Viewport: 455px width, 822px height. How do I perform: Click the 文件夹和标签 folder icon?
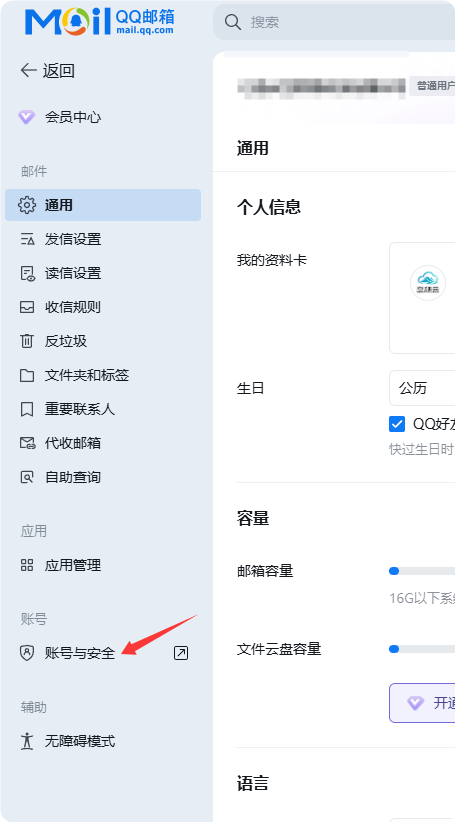(x=27, y=375)
